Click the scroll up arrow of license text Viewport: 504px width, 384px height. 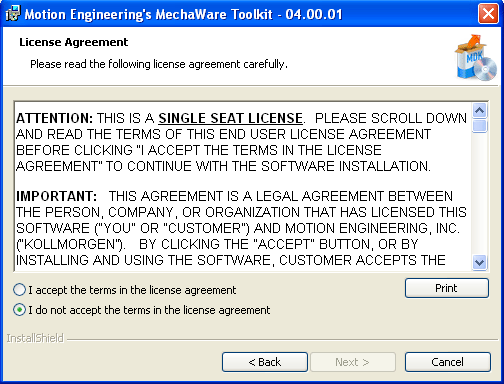[x=480, y=111]
